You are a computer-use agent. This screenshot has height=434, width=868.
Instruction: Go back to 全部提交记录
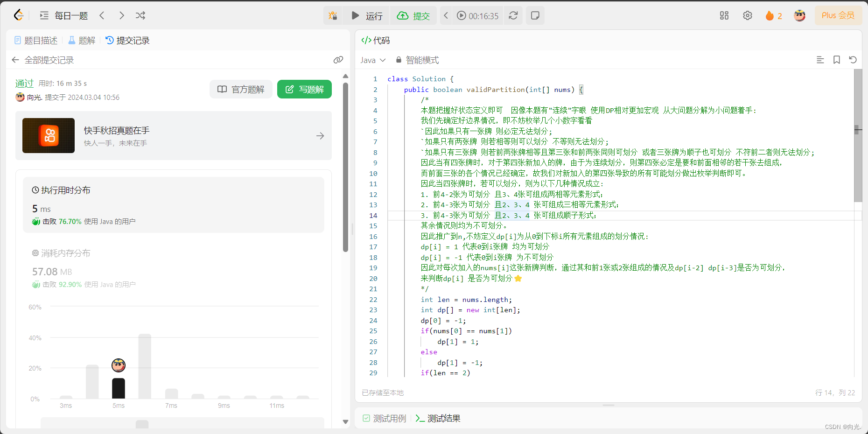(x=42, y=60)
